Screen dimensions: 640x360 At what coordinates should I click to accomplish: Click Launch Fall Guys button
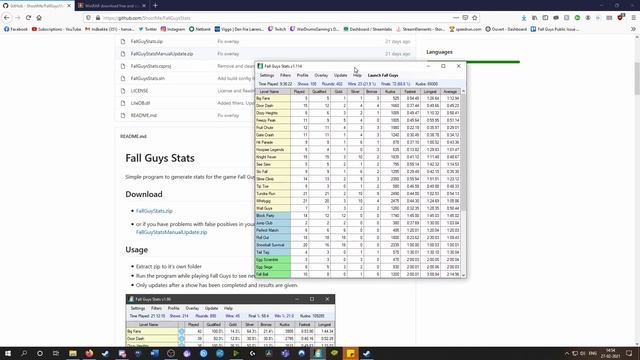coord(383,76)
